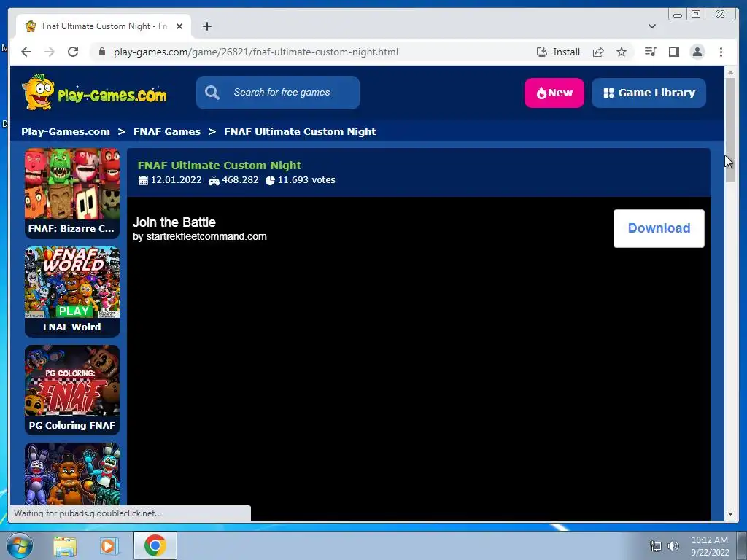
Task: Focus the Search for free games field
Action: (278, 93)
